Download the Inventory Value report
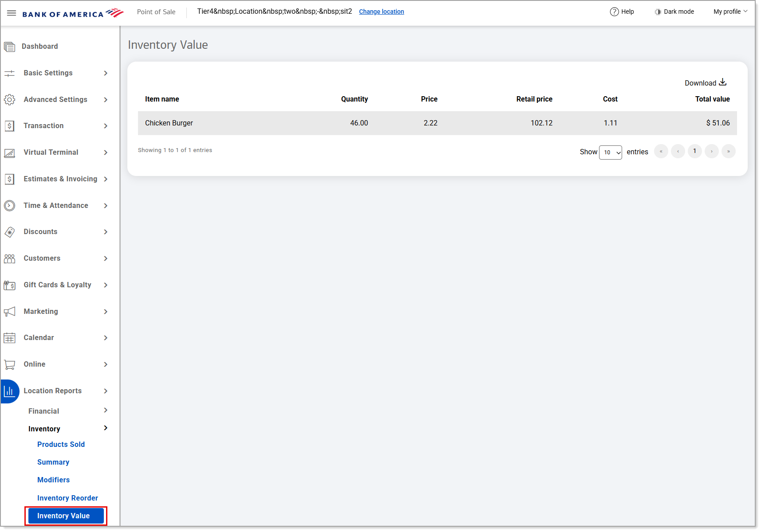Image resolution: width=761 pixels, height=532 pixels. tap(705, 83)
